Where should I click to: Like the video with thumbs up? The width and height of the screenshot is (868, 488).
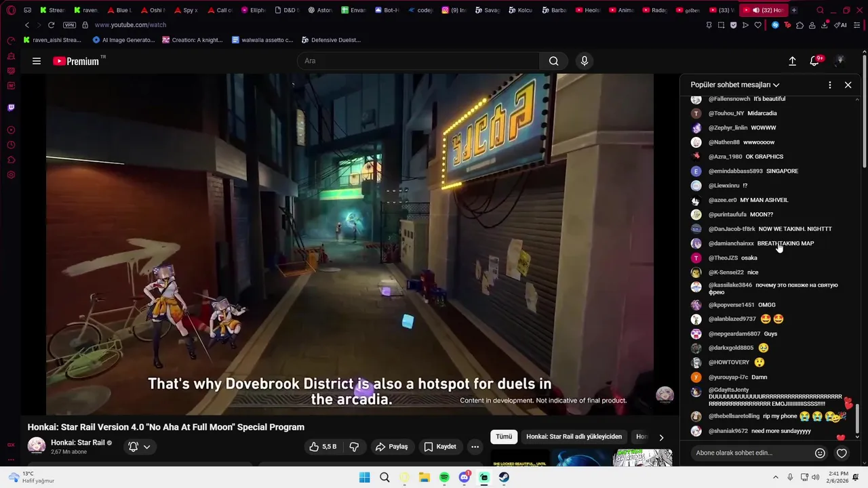click(323, 447)
